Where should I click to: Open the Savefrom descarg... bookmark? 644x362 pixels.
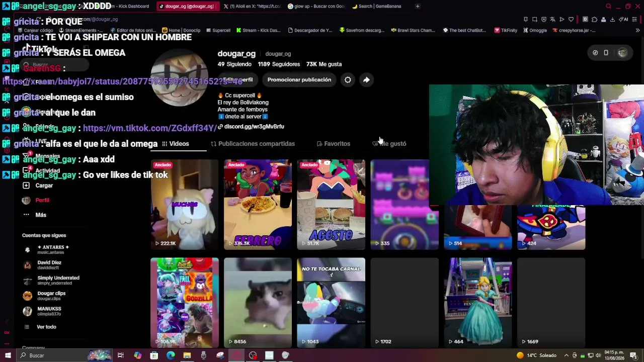pos(362,30)
